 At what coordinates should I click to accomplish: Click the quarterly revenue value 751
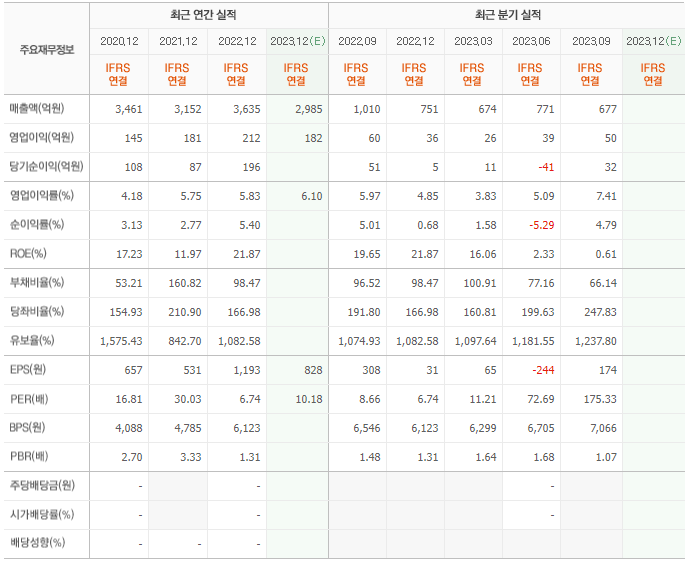[429, 109]
